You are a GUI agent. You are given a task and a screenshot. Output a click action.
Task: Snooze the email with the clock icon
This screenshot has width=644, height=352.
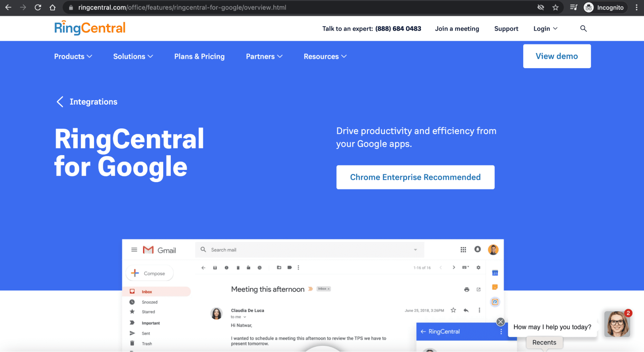click(260, 267)
